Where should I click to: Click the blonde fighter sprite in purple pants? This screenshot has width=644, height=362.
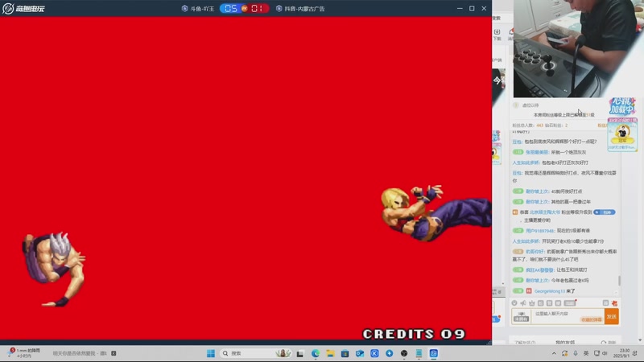point(436,212)
